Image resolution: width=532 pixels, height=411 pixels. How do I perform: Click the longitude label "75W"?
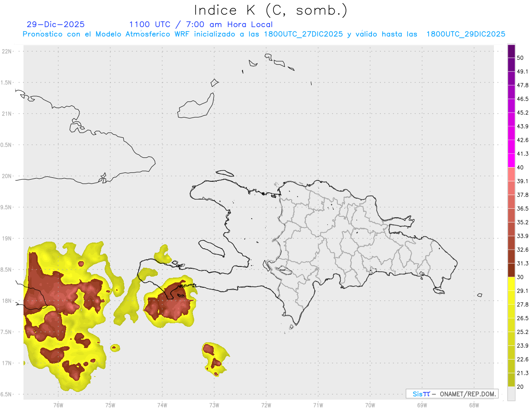point(110,405)
